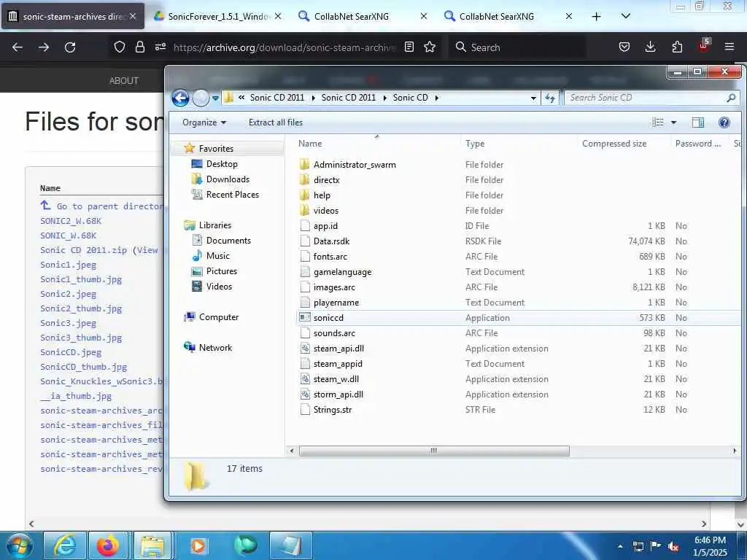
Task: Open Pictures library
Action: point(222,271)
